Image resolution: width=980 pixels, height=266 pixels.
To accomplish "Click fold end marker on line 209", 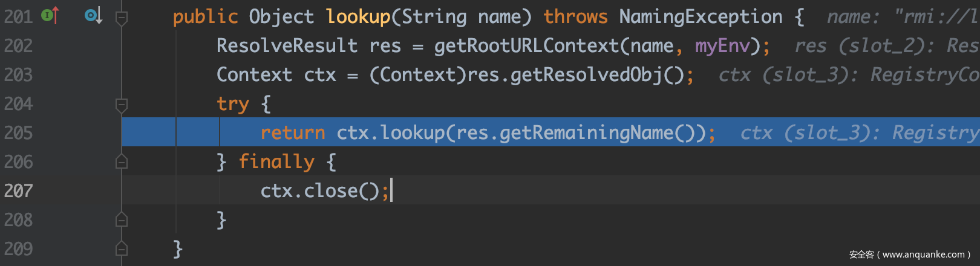I will (x=121, y=248).
